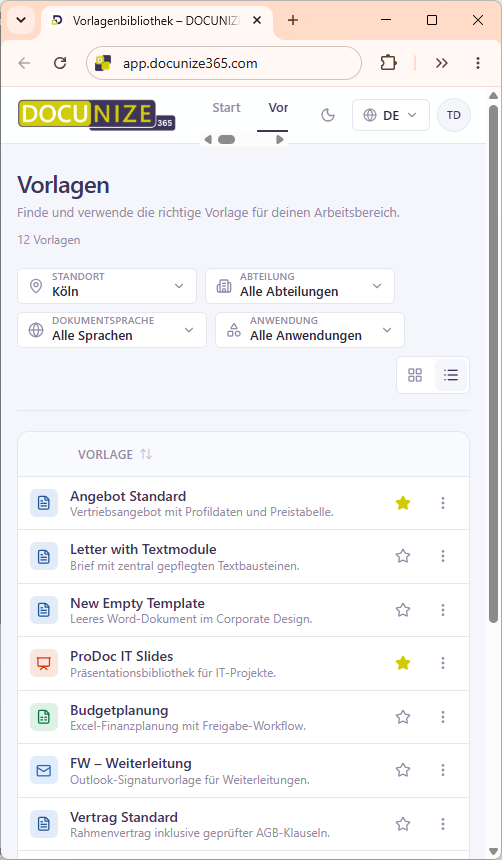The width and height of the screenshot is (502, 860).
Task: Open the ProDoc IT Slides title
Action: (122, 657)
